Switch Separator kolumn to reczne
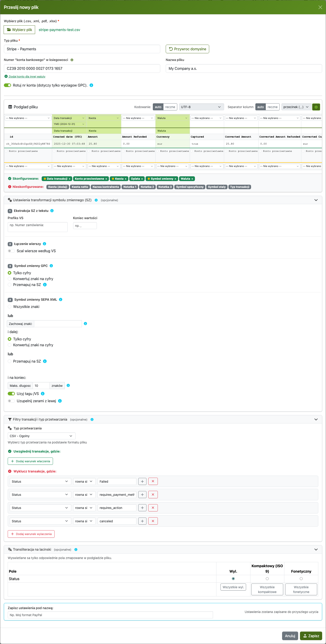The width and height of the screenshot is (326, 644). coord(273,107)
